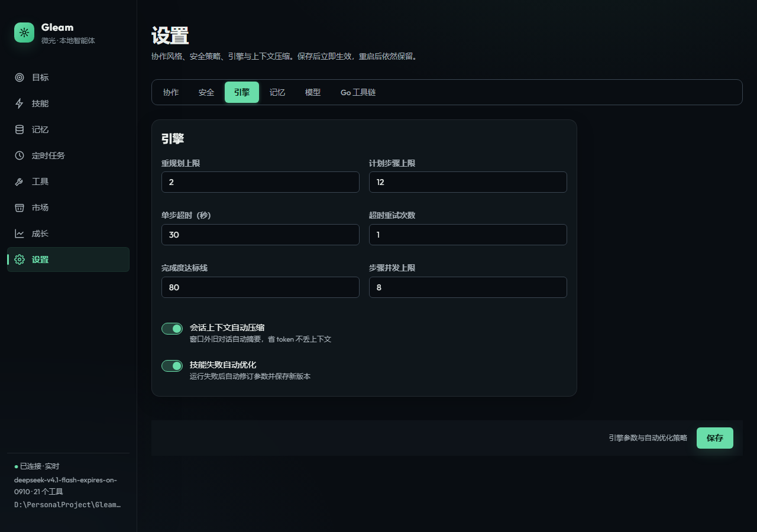The width and height of the screenshot is (757, 532).
Task: Click the 重规划上限 input field
Action: tap(260, 182)
